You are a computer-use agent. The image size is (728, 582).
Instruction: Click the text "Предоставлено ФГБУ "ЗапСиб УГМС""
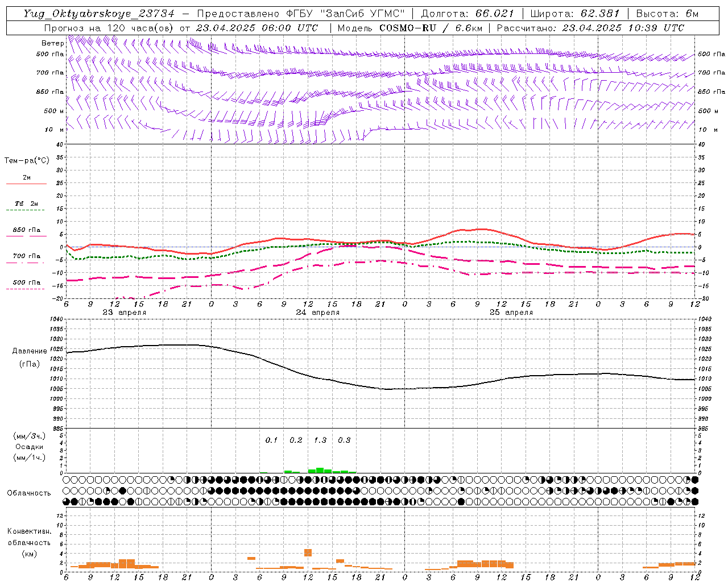(x=301, y=14)
